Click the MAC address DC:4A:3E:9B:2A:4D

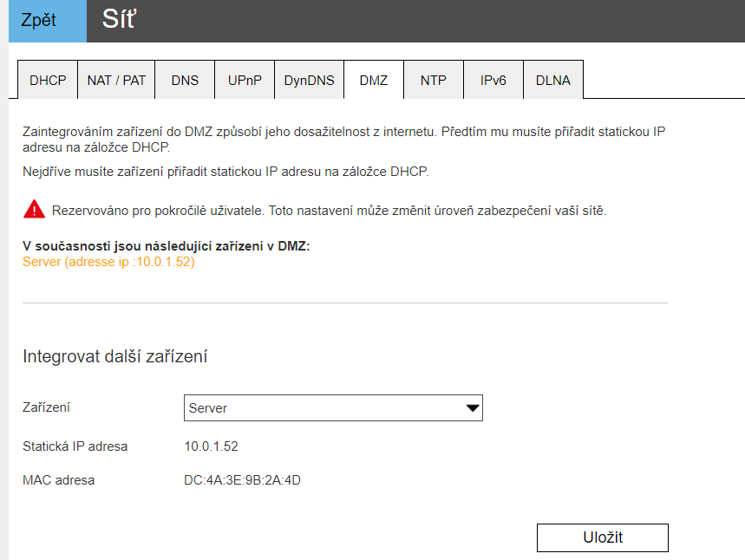pyautogui.click(x=242, y=479)
